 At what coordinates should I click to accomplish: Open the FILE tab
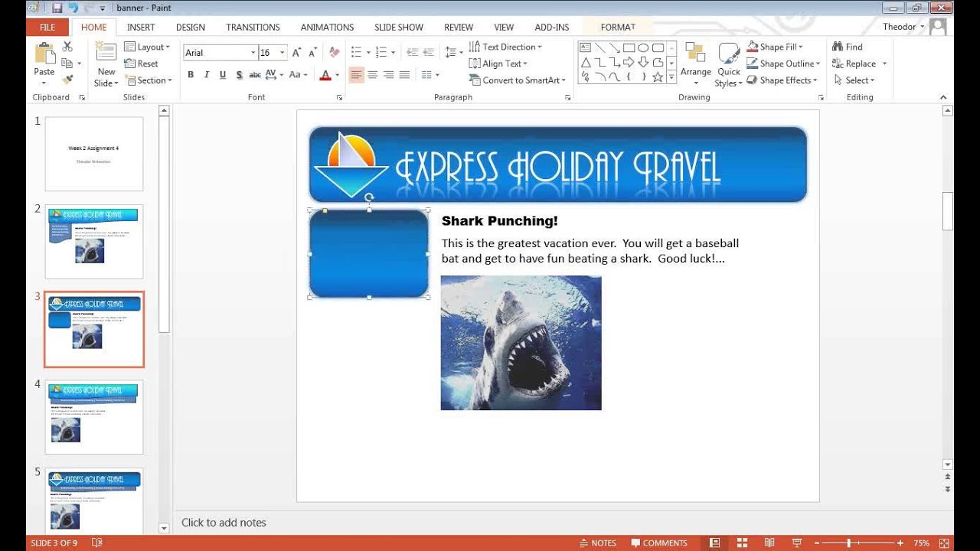pos(47,27)
